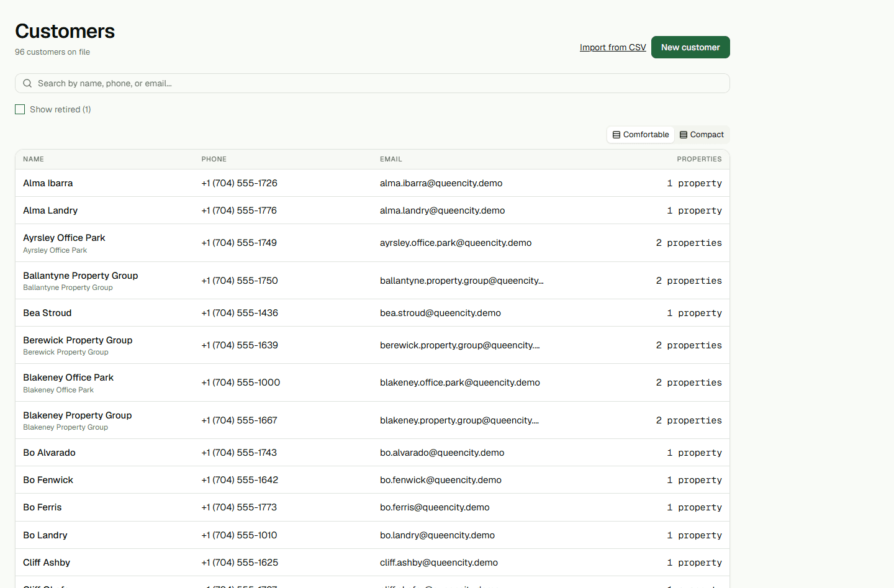The height and width of the screenshot is (588, 894).
Task: Tick the Show retired checkbox
Action: [x=20, y=109]
